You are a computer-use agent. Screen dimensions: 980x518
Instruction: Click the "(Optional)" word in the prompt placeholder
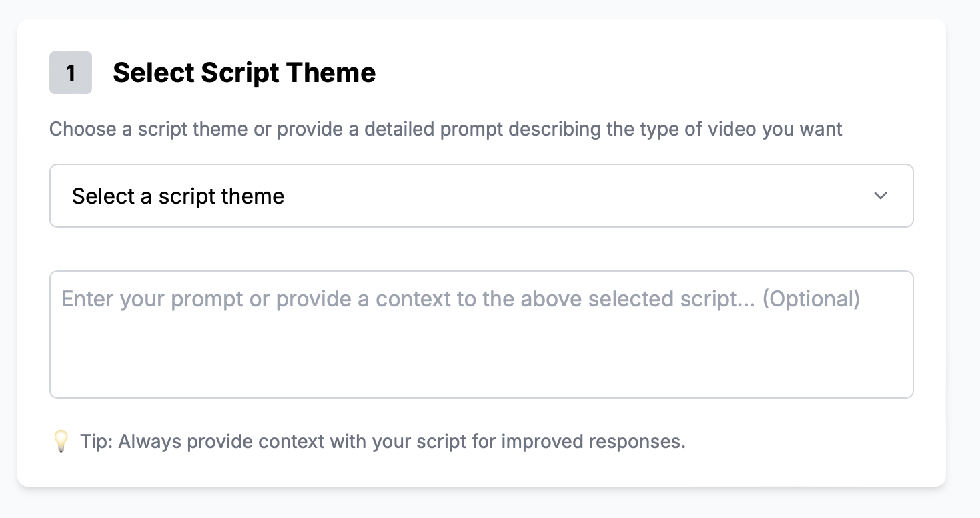tap(811, 299)
